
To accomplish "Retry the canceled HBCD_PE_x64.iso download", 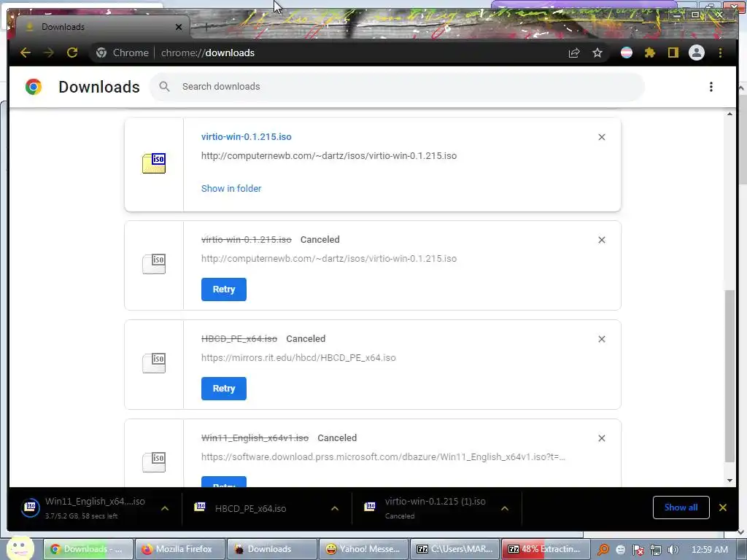I will pyautogui.click(x=223, y=389).
